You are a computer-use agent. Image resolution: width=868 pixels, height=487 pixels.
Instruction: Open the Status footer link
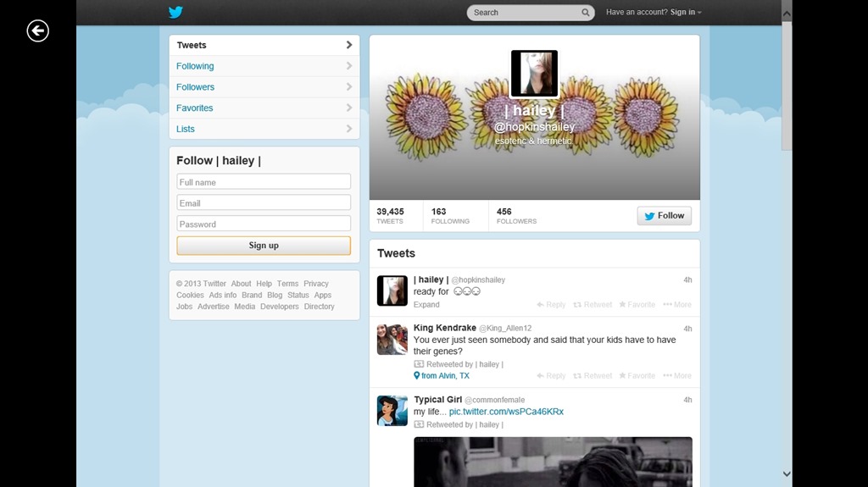(x=298, y=295)
